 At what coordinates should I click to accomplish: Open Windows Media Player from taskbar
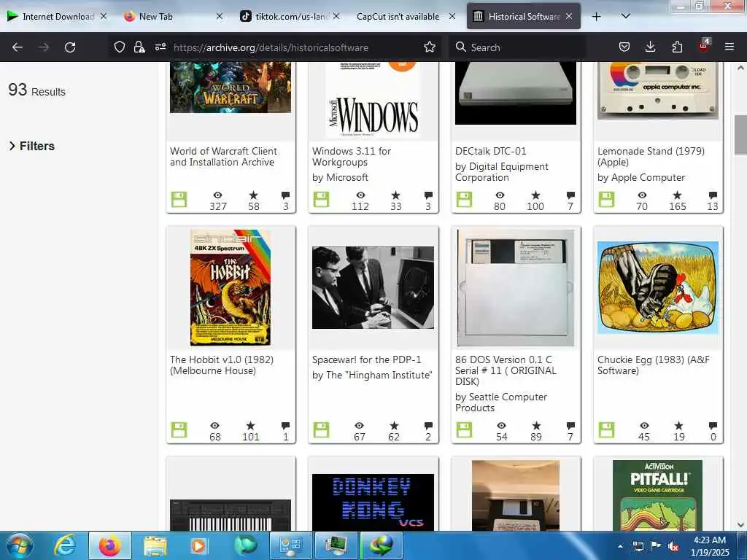point(198,545)
